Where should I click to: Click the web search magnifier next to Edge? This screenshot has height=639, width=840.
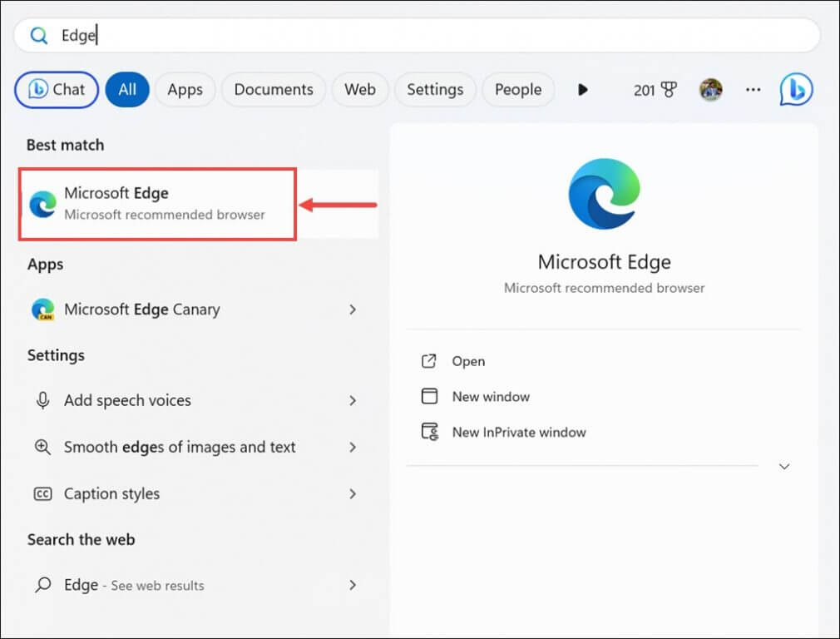pos(43,585)
